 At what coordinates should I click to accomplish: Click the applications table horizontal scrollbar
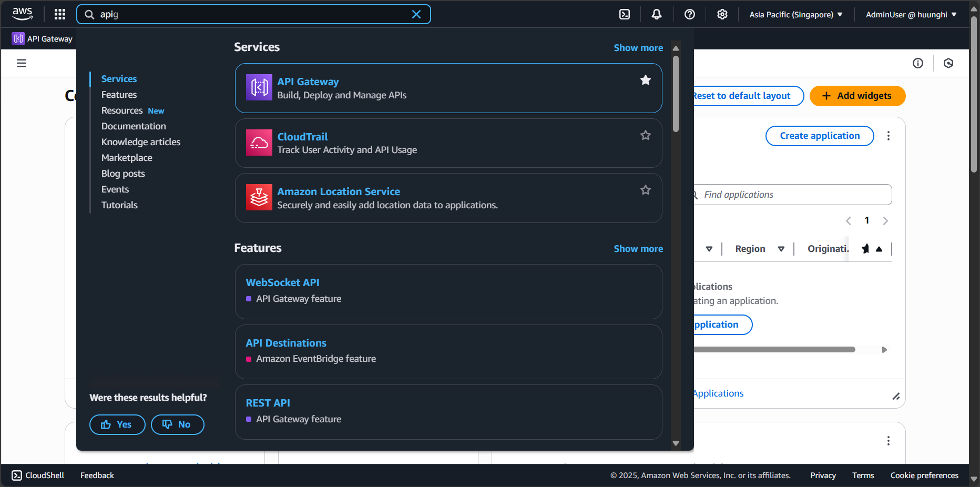click(774, 349)
